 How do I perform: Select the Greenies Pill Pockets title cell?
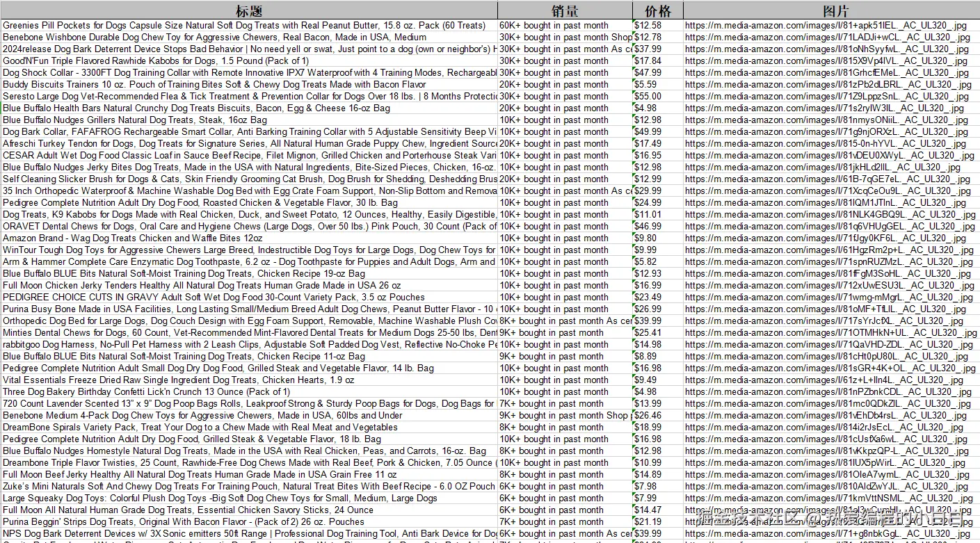click(249, 26)
